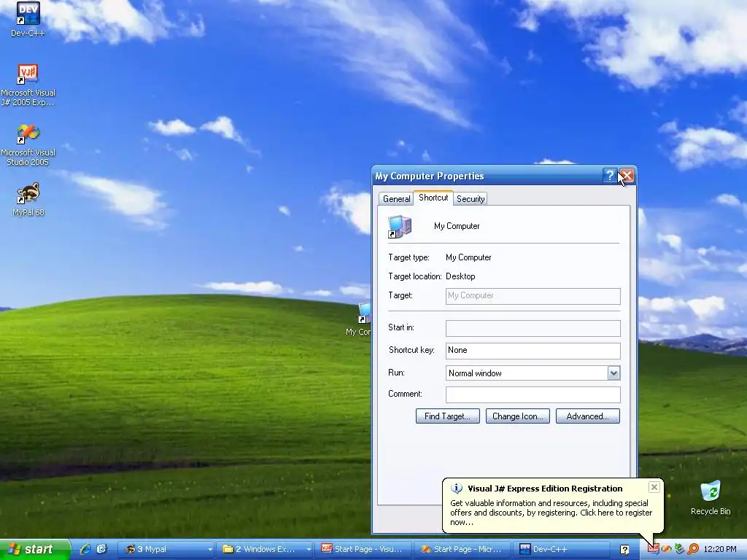Switch to the Start Page - Microsoft Visual Studio taskbar item
This screenshot has width=747, height=560.
pyautogui.click(x=462, y=550)
